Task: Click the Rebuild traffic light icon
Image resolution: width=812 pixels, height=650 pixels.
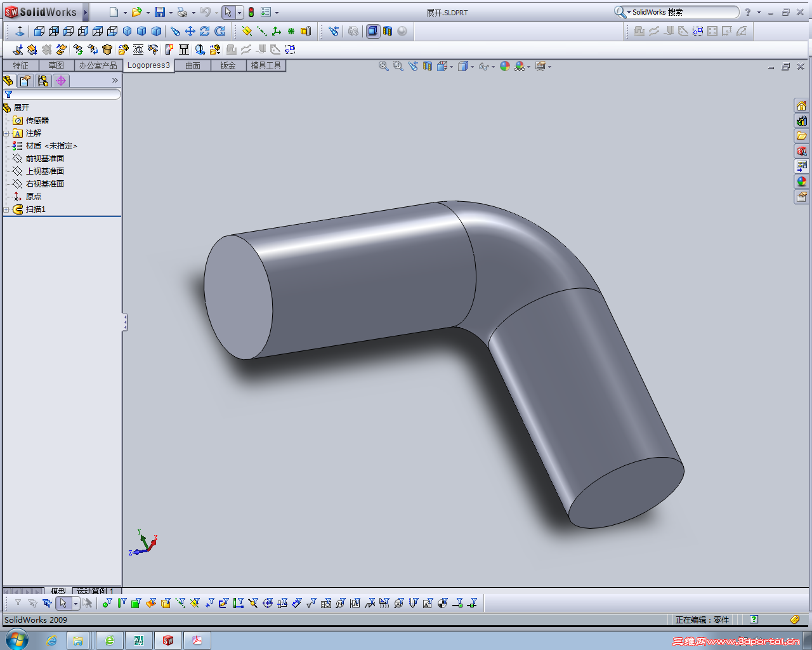Action: (251, 12)
